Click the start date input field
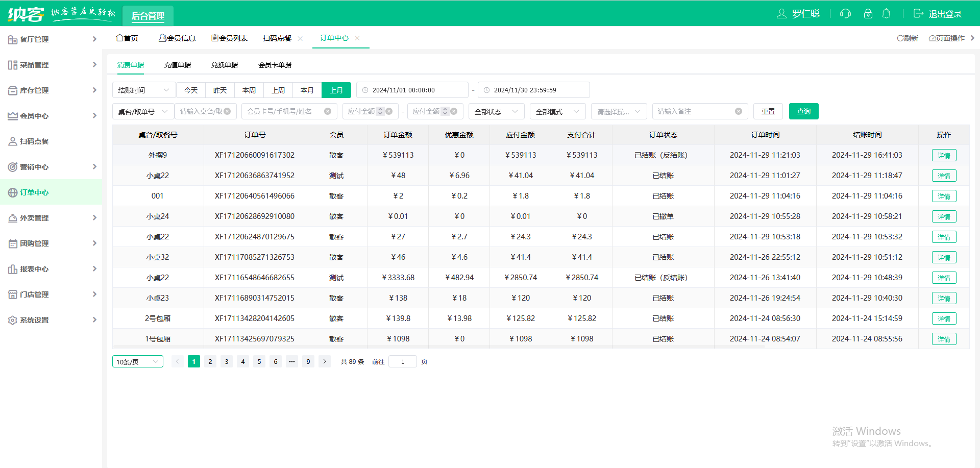This screenshot has height=468, width=980. 412,90
